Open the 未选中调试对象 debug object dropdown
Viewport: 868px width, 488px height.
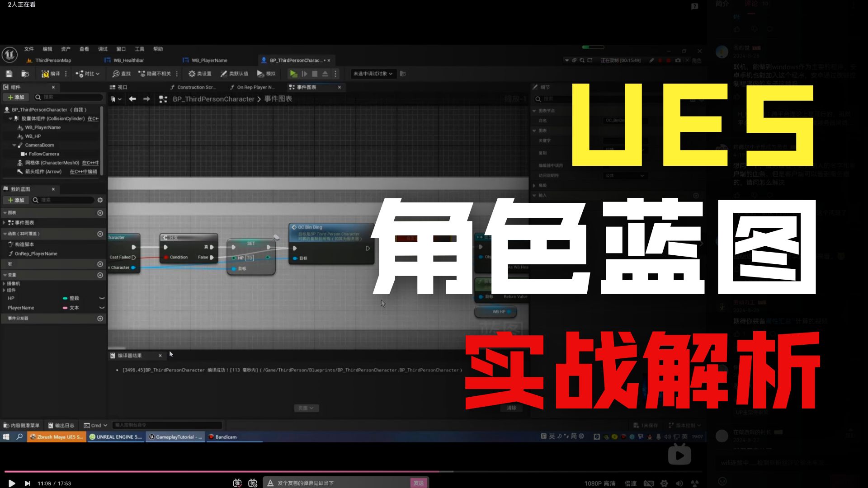coord(373,74)
